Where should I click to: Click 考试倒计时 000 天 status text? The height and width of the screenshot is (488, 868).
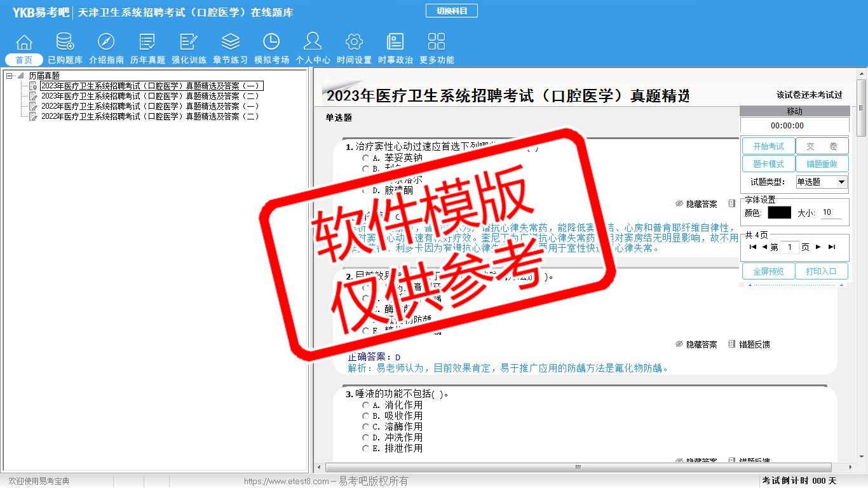(799, 481)
